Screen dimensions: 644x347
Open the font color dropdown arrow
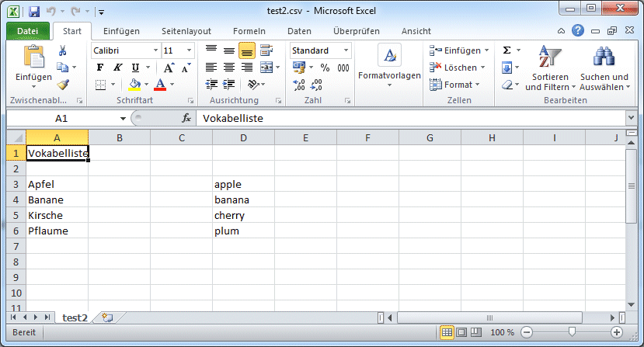point(172,85)
